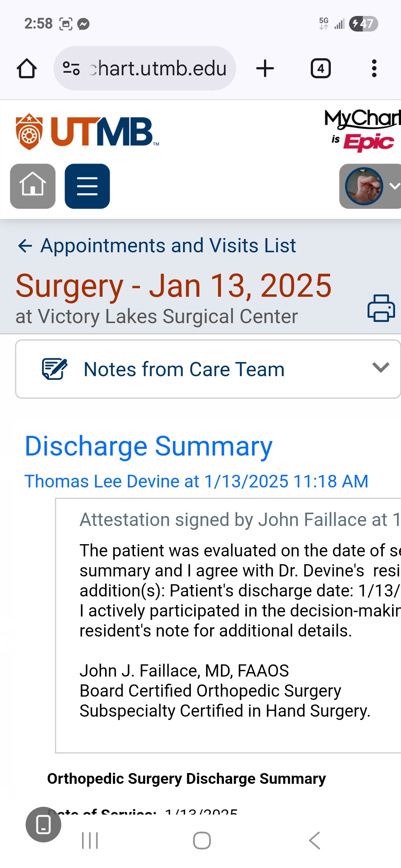Tap the floating phone icon button

click(x=43, y=824)
